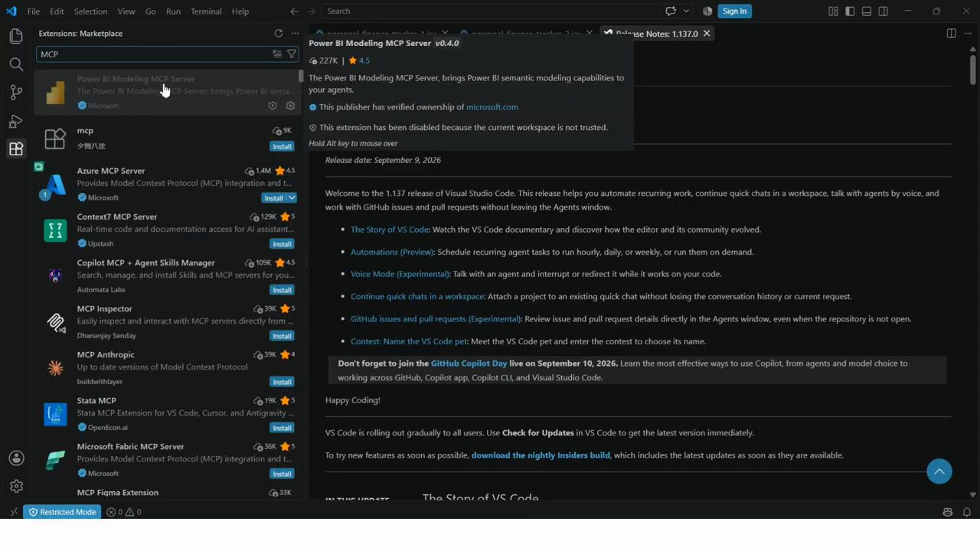This screenshot has width=980, height=551.
Task: Click the Copilot status icon beside Sign In
Action: 707,11
